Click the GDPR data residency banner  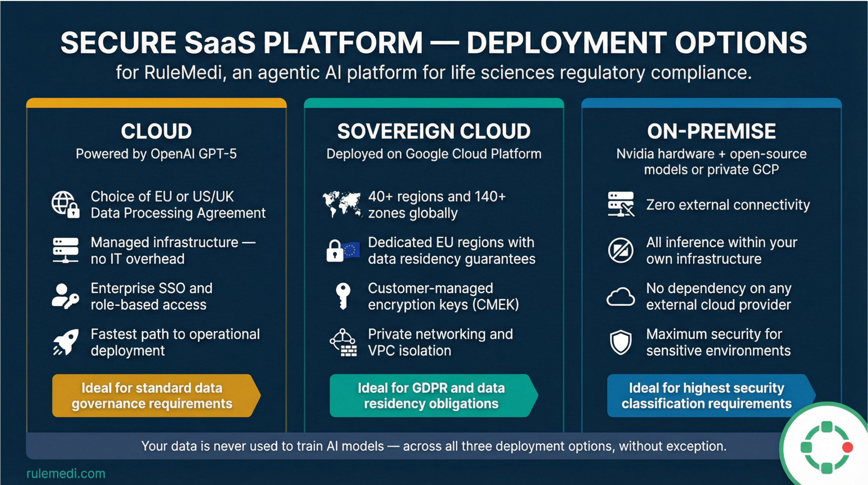[431, 396]
